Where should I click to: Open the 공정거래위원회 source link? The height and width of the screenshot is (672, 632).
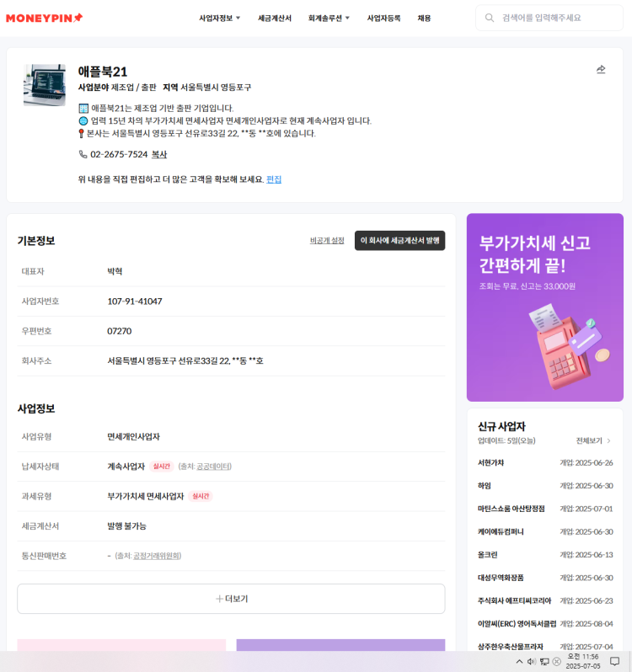[x=157, y=556]
